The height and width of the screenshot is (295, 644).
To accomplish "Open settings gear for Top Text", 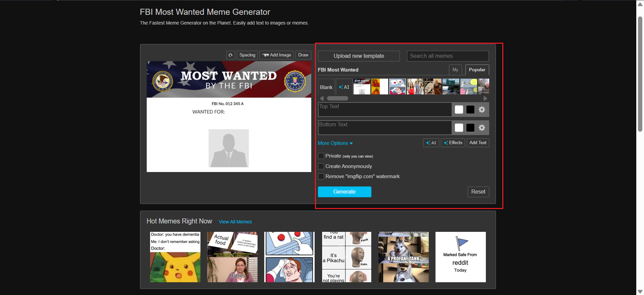I will (482, 110).
